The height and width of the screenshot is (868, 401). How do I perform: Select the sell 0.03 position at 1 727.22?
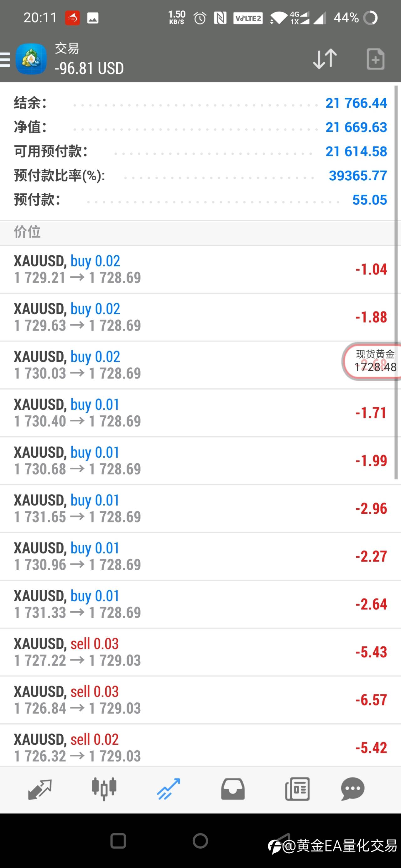click(200, 652)
